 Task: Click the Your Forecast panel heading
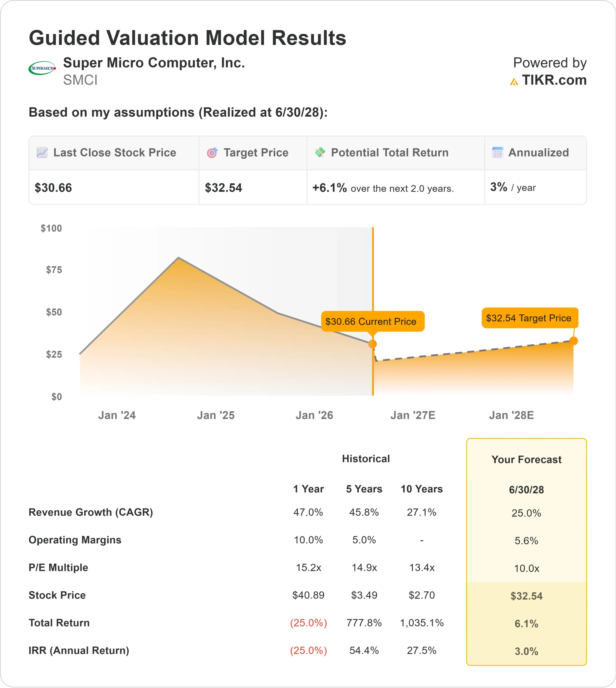pos(526,460)
